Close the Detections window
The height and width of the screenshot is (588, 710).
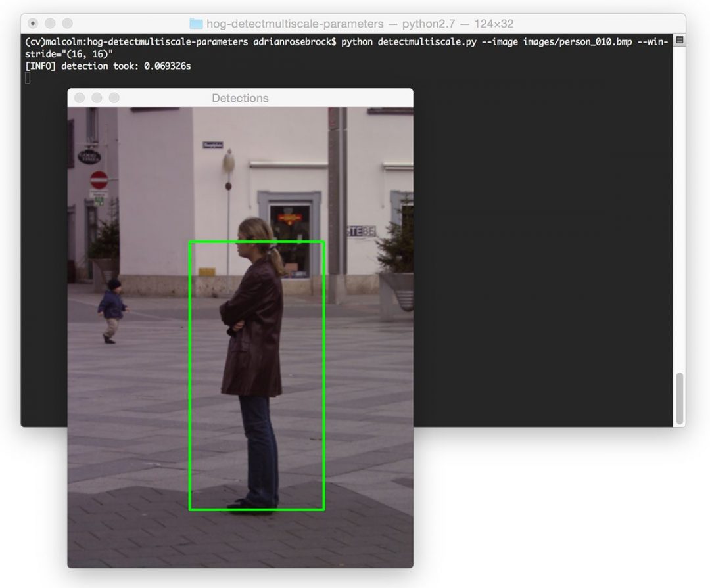80,98
